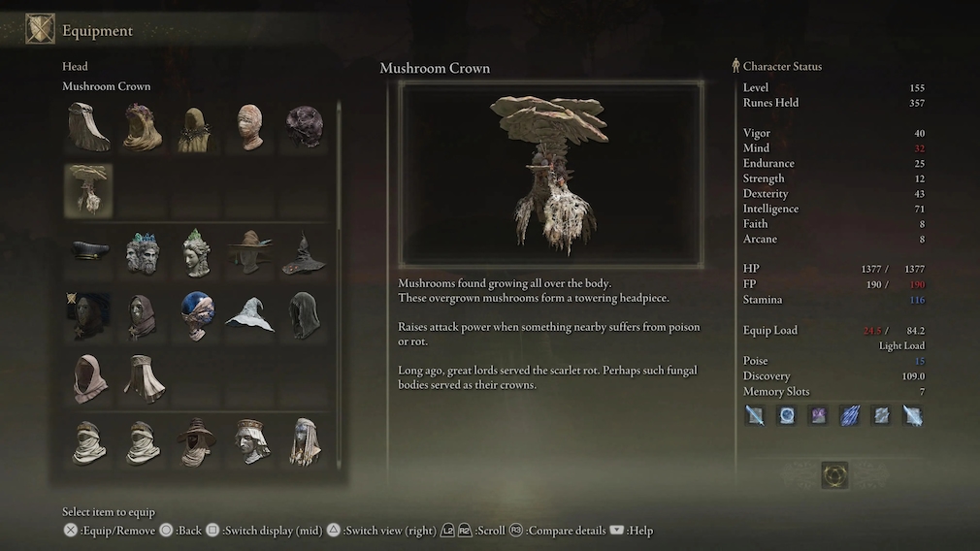The height and width of the screenshot is (551, 980).
Task: Select the flower-crowned veil headpiece
Action: coord(143,127)
